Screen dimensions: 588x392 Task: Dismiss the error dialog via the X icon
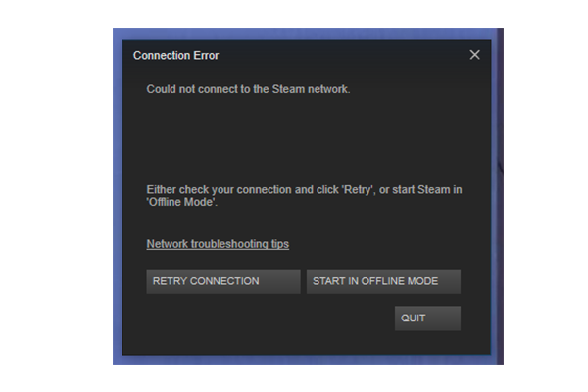pos(474,55)
